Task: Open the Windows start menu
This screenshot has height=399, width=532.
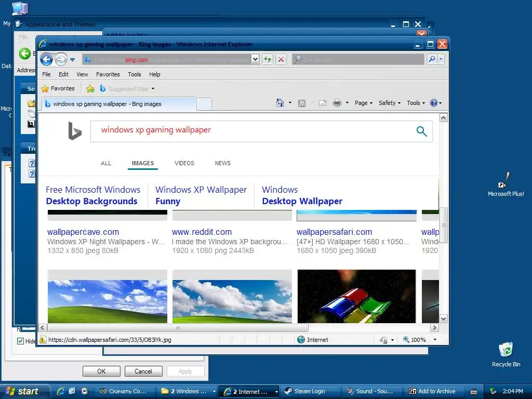Action: point(24,391)
